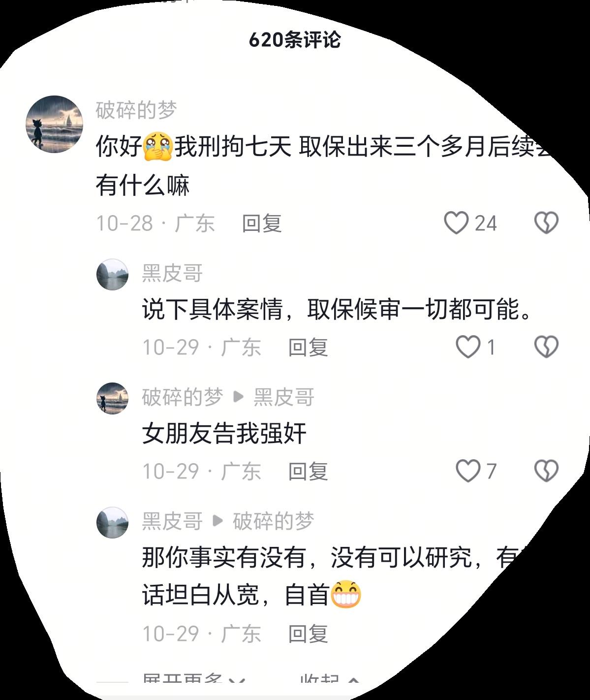Tap the mentioned 破碎的梦 in last reply header
The image size is (590, 700).
273,521
